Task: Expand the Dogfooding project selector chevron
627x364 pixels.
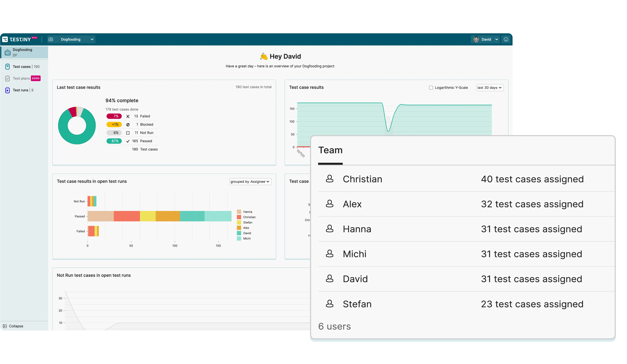Action: tap(92, 39)
